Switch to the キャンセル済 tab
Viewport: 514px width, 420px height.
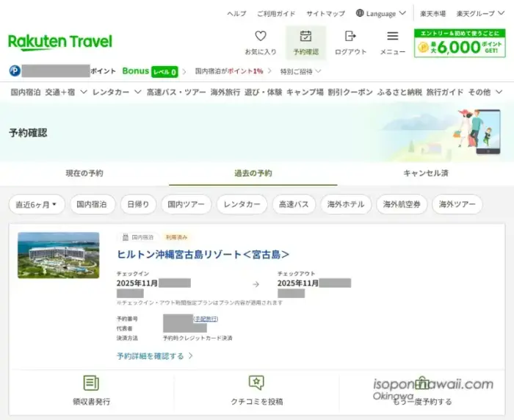coord(425,173)
